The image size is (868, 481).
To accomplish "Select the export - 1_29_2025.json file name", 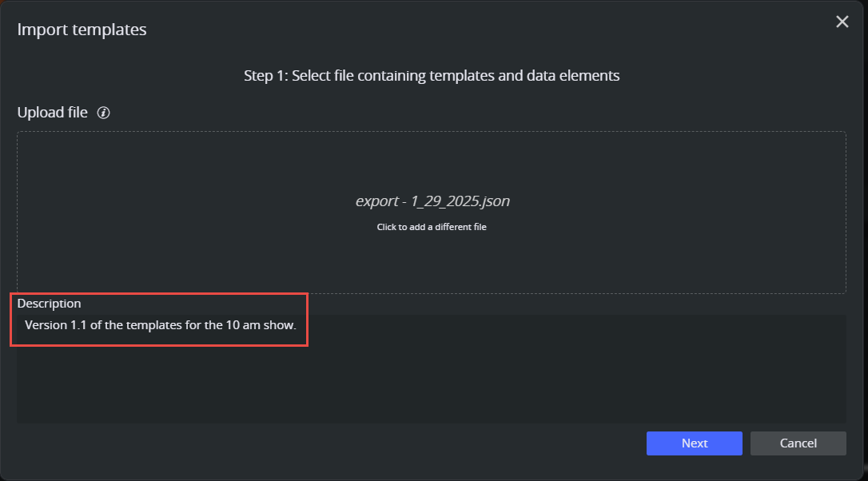I will (x=432, y=201).
